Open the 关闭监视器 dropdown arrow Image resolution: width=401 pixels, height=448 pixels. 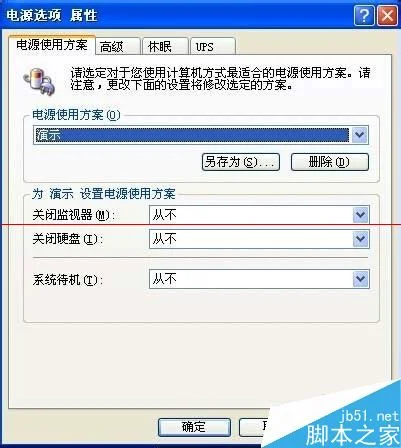tap(360, 215)
